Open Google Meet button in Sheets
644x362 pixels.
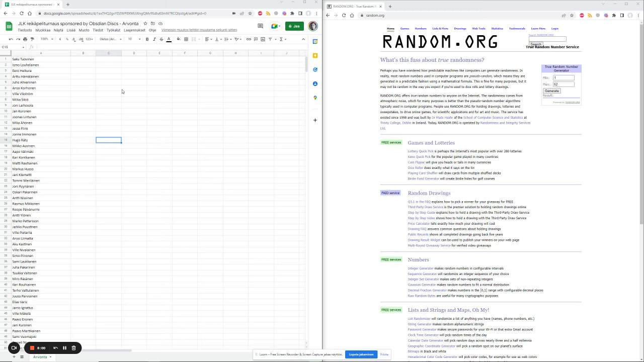(275, 26)
